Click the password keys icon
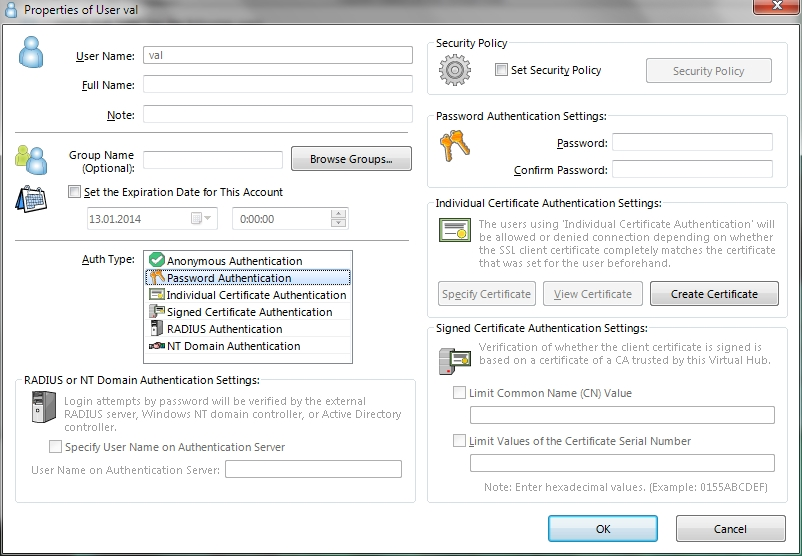Image resolution: width=802 pixels, height=556 pixels. pyautogui.click(x=454, y=146)
